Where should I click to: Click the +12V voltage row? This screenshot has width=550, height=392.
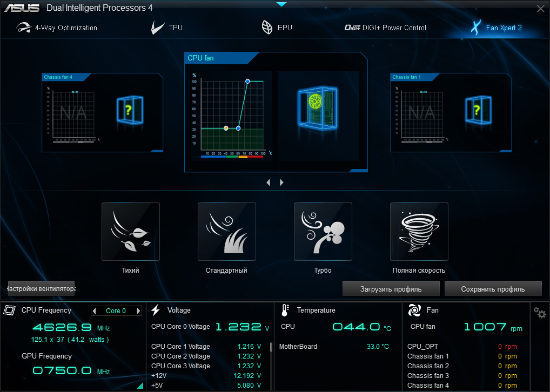[206, 375]
